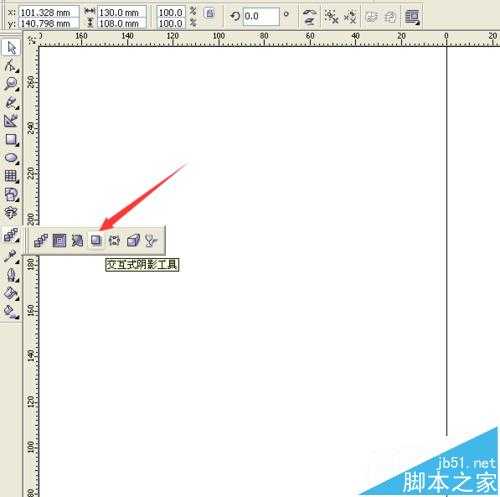Toggle the vertical mirror button
500x497 pixels.
(310, 22)
